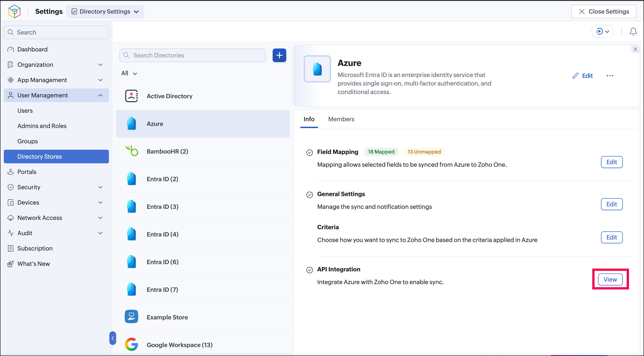Select the Example Store directory name
The image size is (644, 356).
(167, 317)
